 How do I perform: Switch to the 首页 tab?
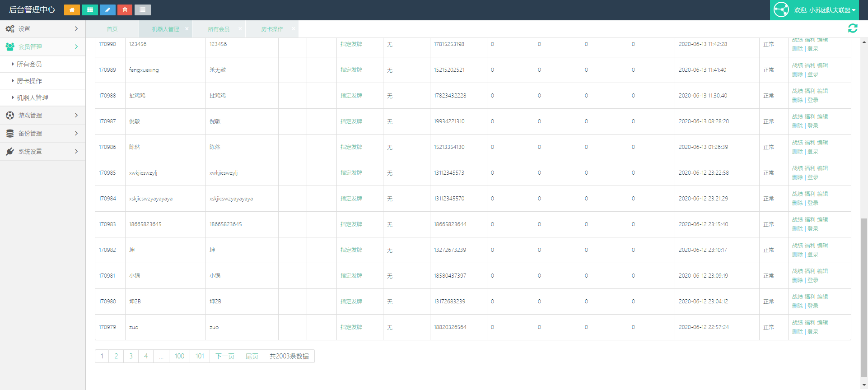(112, 29)
